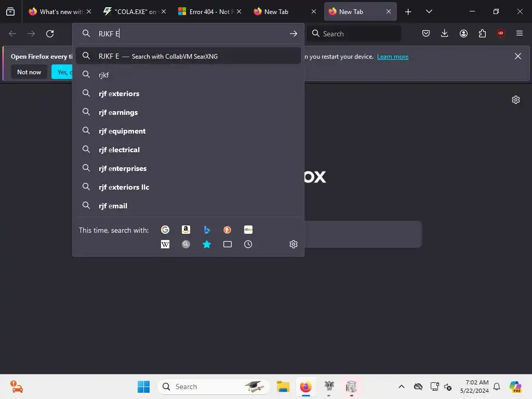This screenshot has width=532, height=399.
Task: Save to Pocket icon
Action: [426, 33]
